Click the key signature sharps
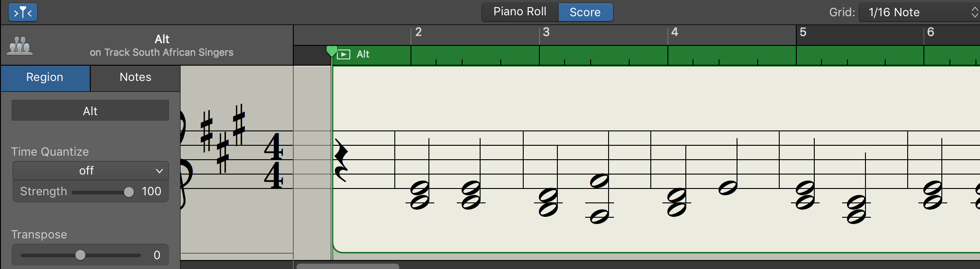 click(x=223, y=137)
